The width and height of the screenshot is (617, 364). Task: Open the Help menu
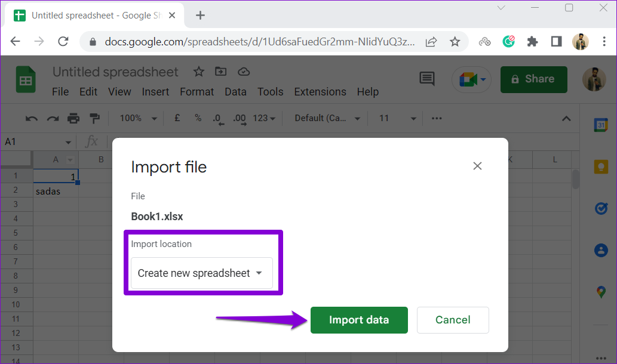(x=367, y=92)
